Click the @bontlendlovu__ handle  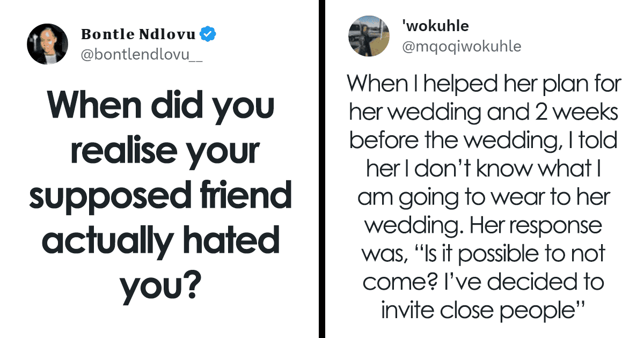[142, 54]
